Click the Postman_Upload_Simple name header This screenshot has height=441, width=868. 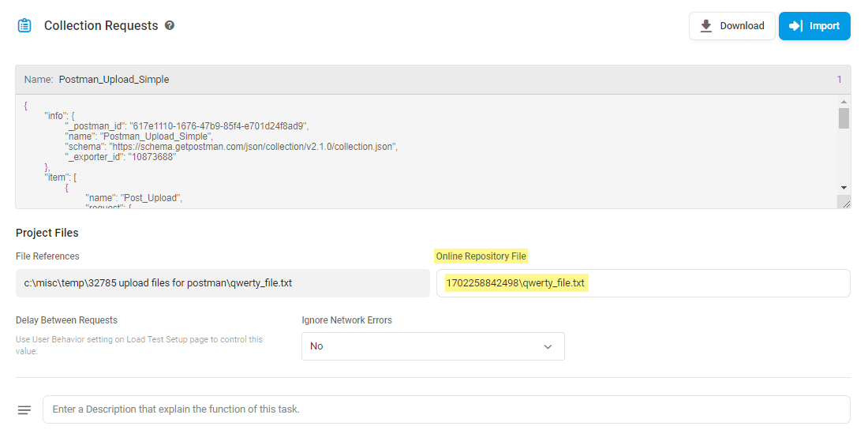[x=114, y=80]
